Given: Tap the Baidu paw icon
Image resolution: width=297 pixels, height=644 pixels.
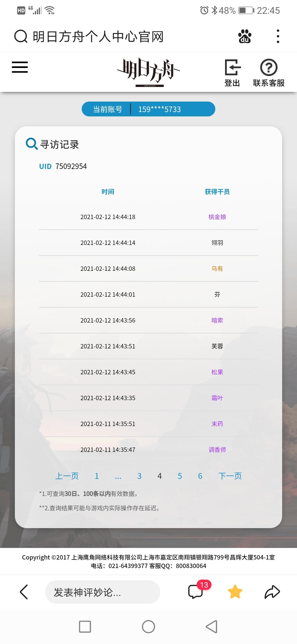Looking at the screenshot, I should click(245, 36).
